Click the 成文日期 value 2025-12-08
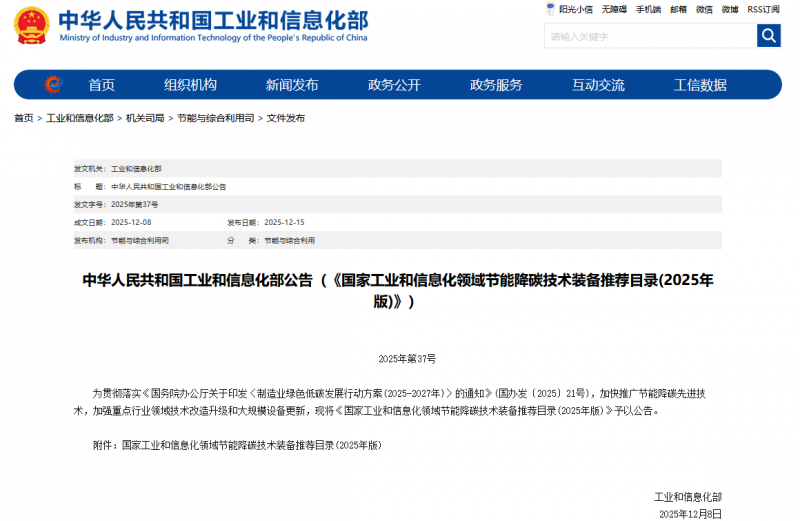 [x=131, y=222]
